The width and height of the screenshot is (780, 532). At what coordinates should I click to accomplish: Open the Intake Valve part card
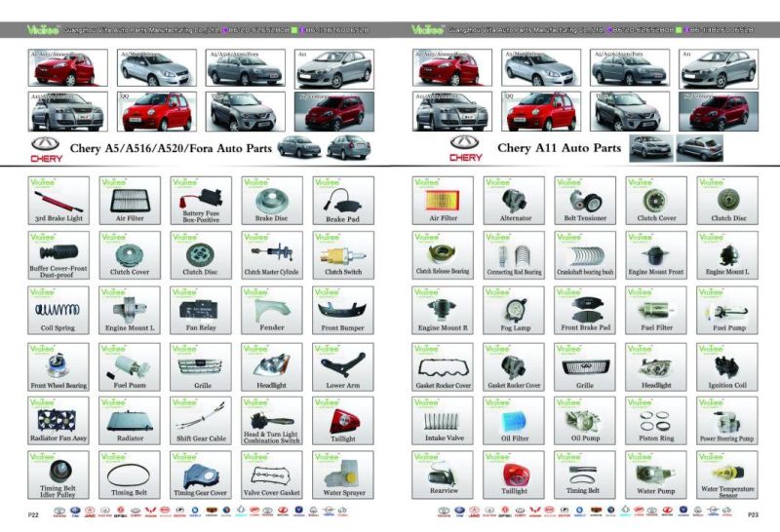(443, 421)
